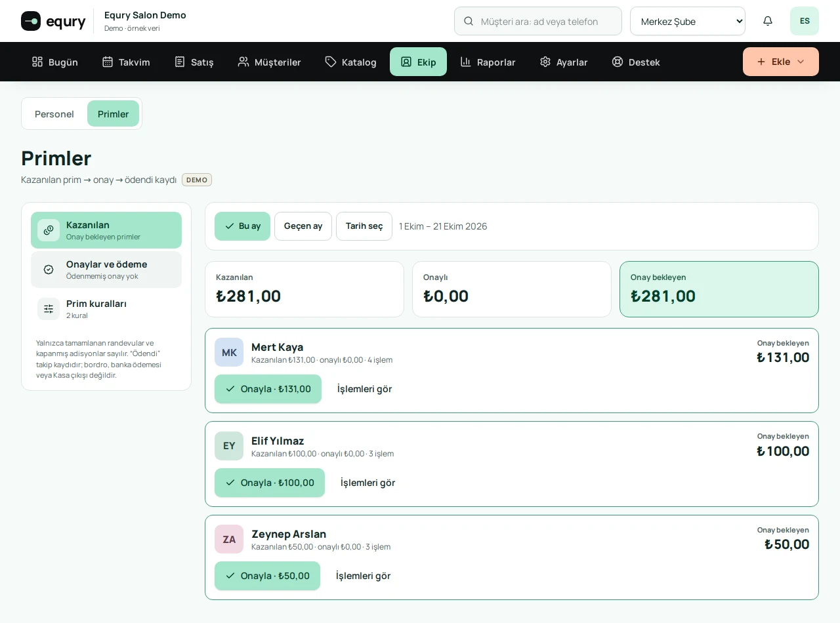Select the Bu ay period filter
840x623 pixels.
242,226
